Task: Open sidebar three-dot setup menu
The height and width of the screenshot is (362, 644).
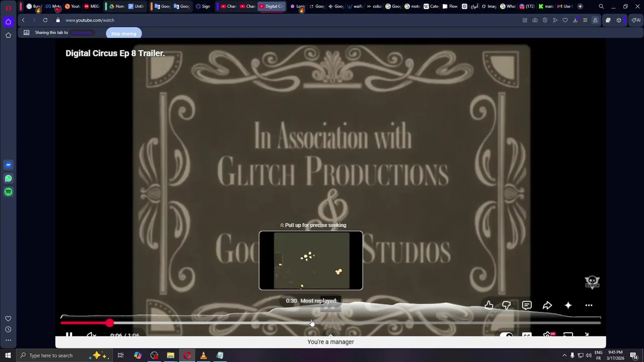Action: (8, 340)
